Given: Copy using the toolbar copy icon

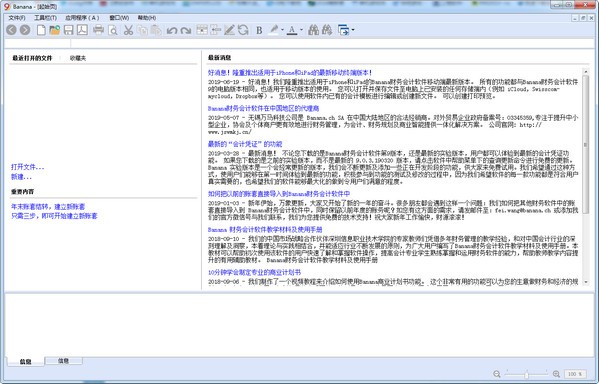Looking at the screenshot, I should (142, 30).
